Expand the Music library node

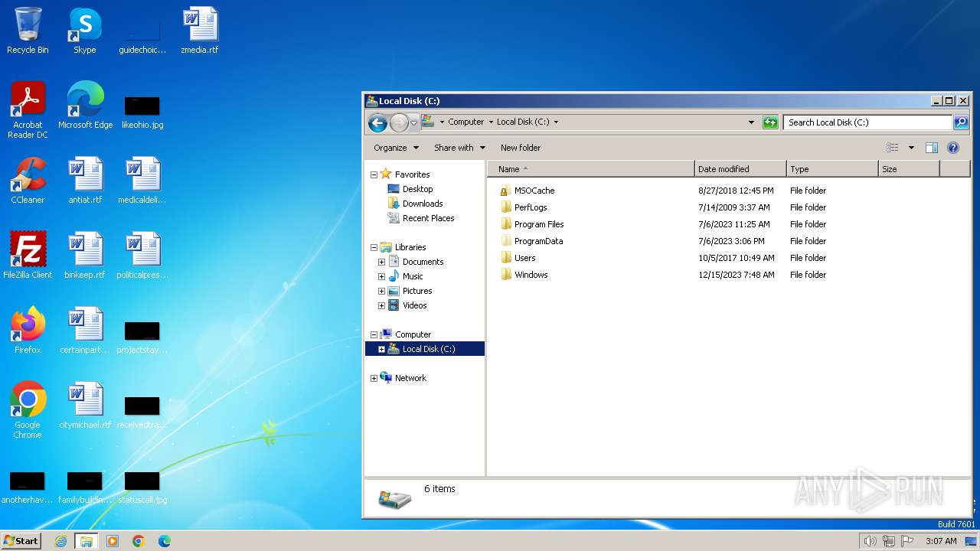381,276
